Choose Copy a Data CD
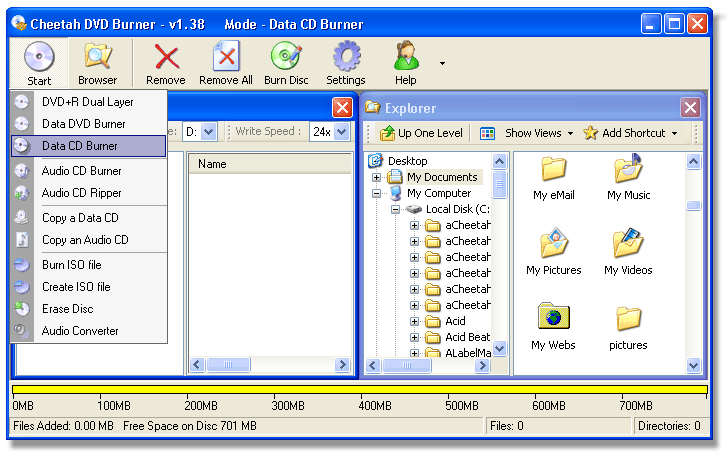The width and height of the screenshot is (728, 458). pos(88,218)
